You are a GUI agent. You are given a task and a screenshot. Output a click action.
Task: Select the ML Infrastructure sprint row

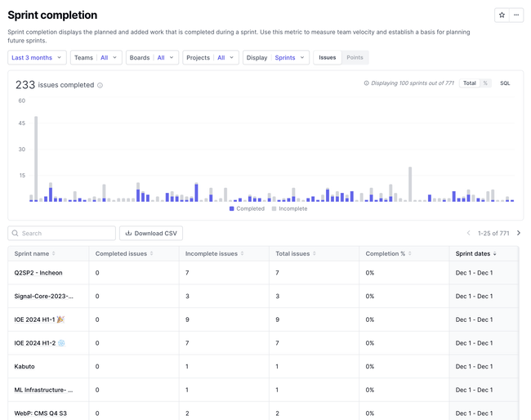(x=263, y=390)
